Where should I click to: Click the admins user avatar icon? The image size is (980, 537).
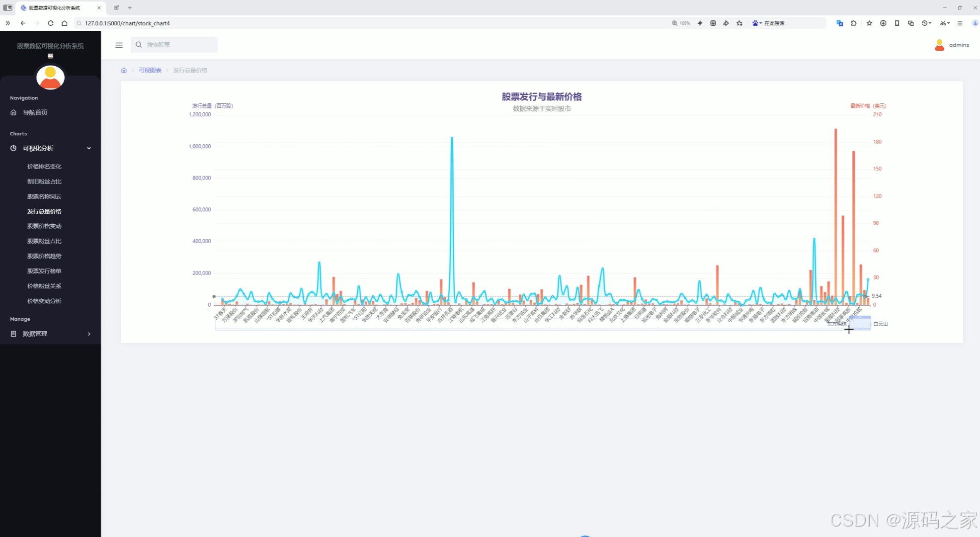939,45
